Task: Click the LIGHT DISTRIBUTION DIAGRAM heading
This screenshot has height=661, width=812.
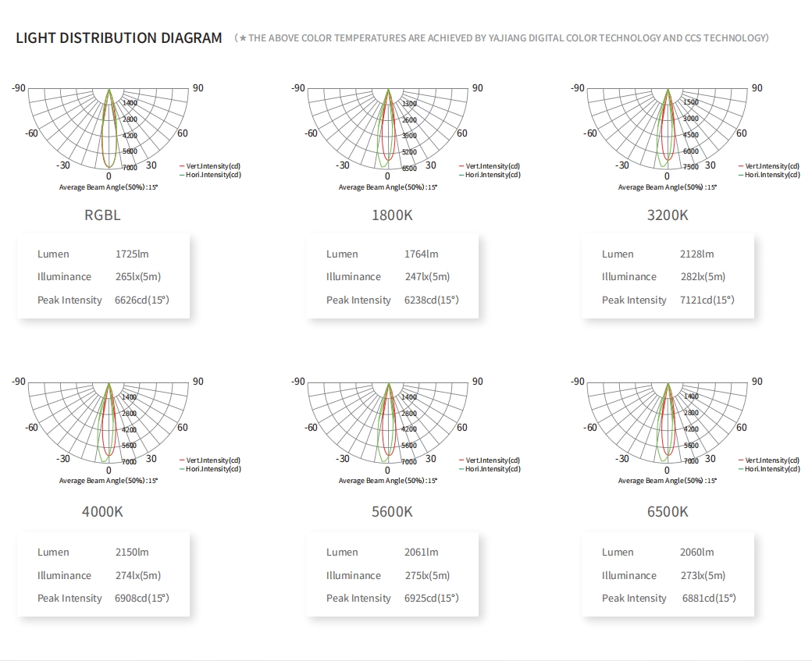Action: (x=119, y=38)
